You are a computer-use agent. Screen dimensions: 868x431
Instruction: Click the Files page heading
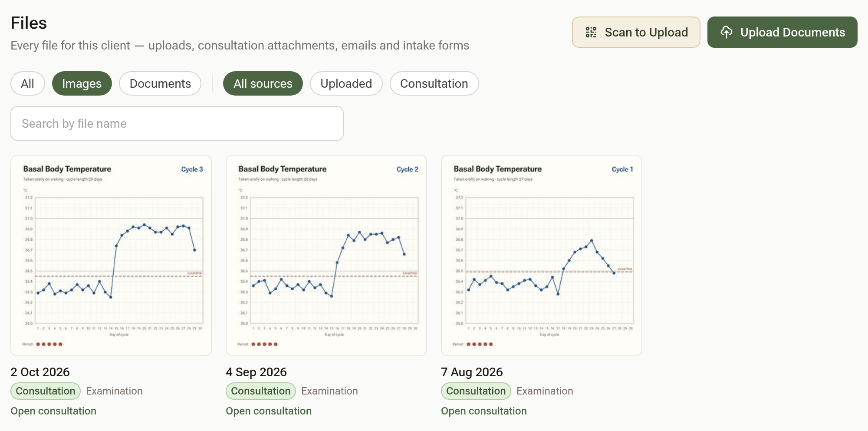[x=29, y=23]
